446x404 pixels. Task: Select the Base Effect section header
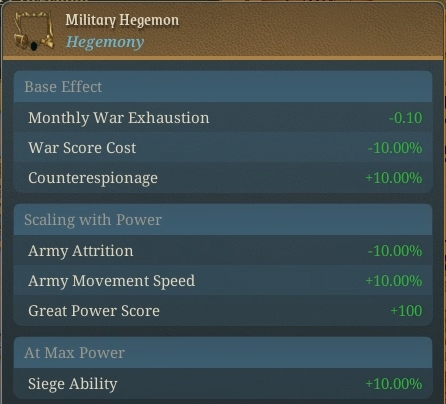coord(223,87)
